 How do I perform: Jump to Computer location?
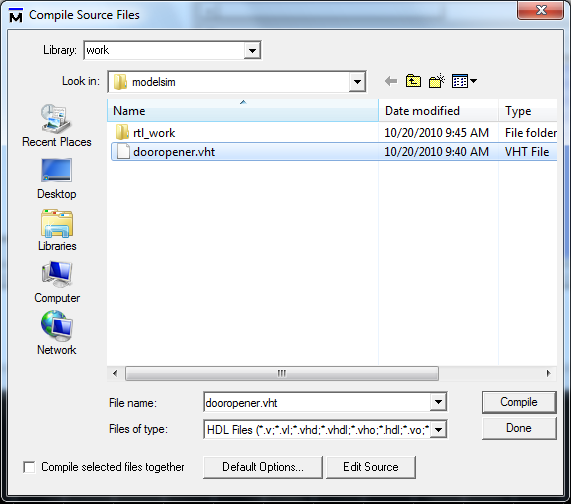pyautogui.click(x=57, y=282)
